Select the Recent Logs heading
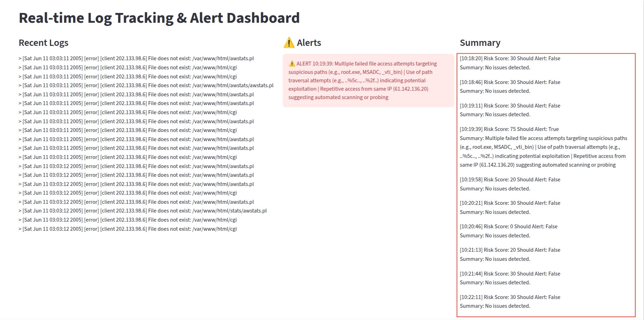644x320 pixels. [43, 43]
